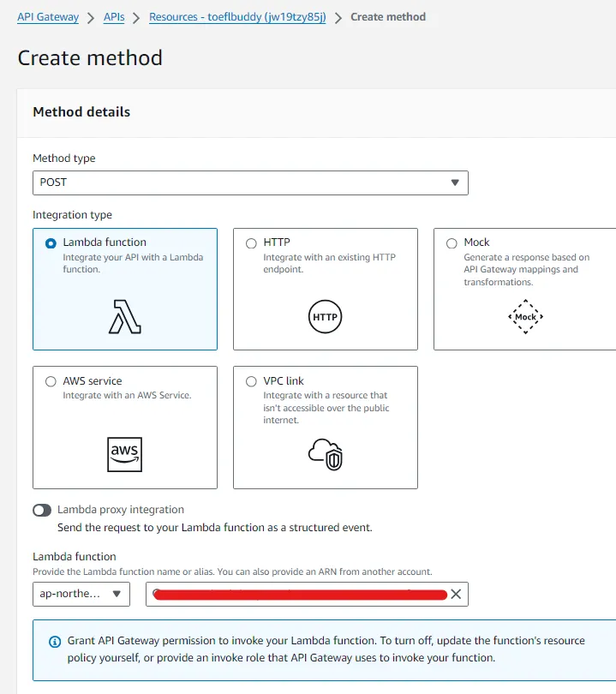The image size is (616, 694).
Task: Select the Mock integration radio button
Action: pos(452,243)
